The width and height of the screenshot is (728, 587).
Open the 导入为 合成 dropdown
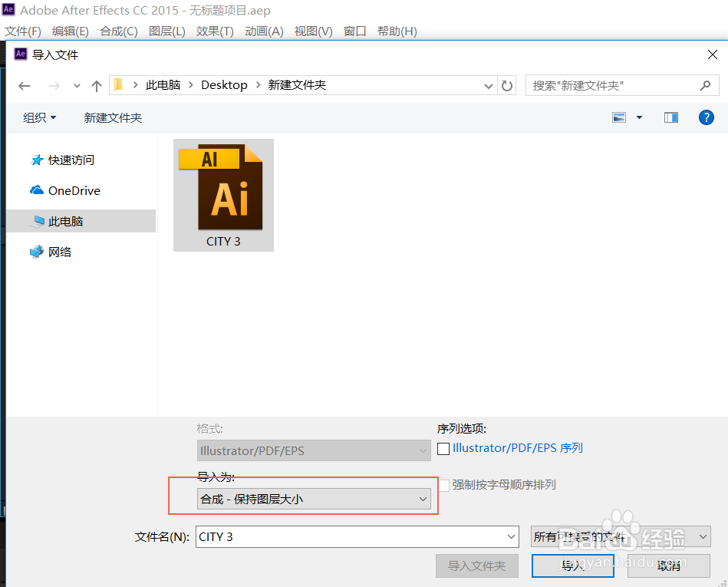coord(314,500)
